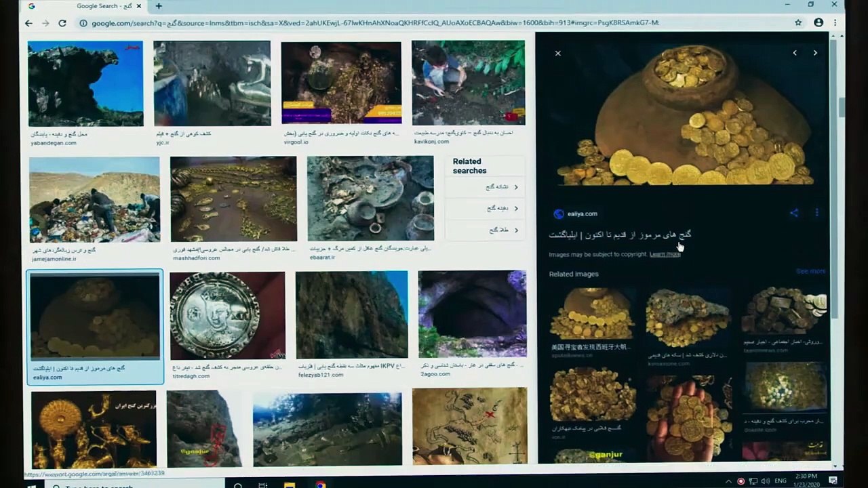View site information icon in address bar

tap(83, 23)
